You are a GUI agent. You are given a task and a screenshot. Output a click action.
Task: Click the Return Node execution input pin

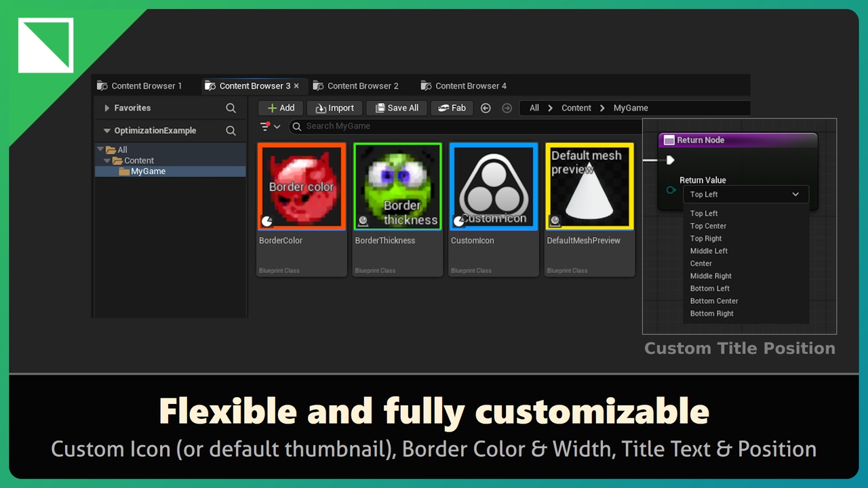pos(670,160)
